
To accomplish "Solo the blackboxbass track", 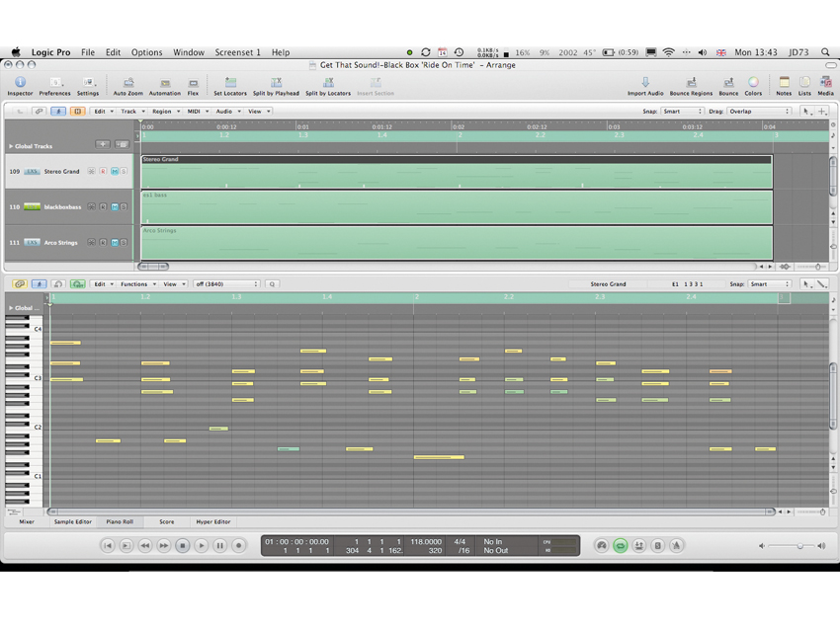I will [x=124, y=206].
